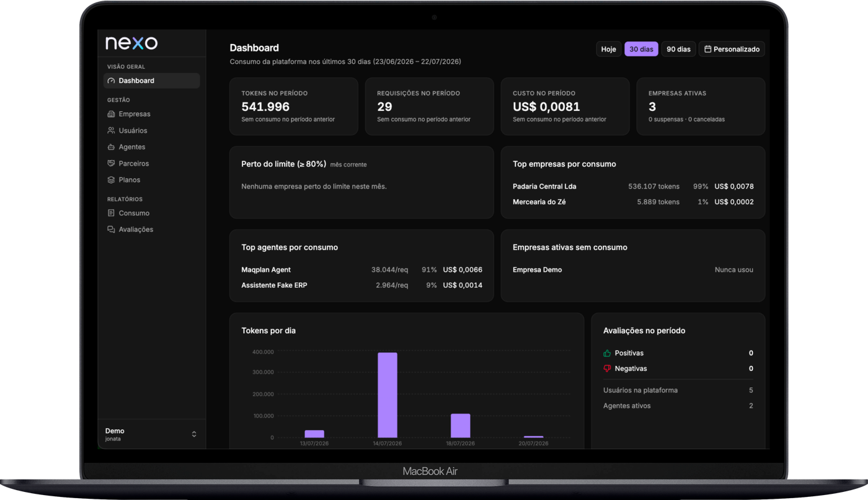This screenshot has width=868, height=500.
Task: Open the Personalizado date range
Action: pos(732,49)
